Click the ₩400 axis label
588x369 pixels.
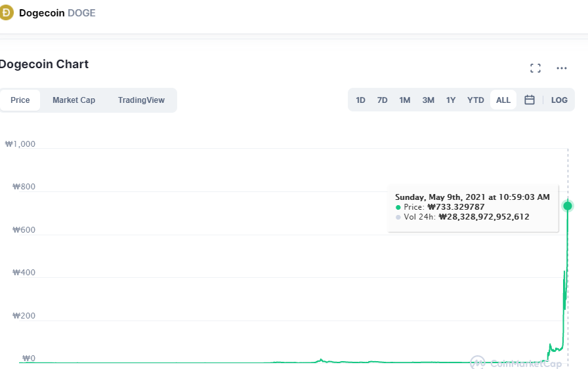click(24, 273)
